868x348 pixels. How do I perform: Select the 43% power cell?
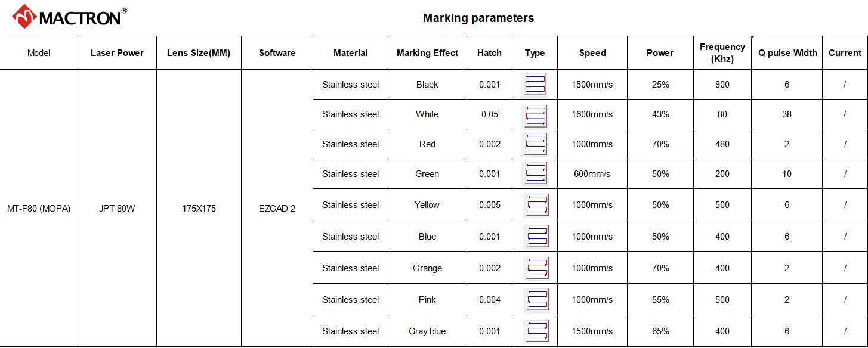[x=660, y=114]
